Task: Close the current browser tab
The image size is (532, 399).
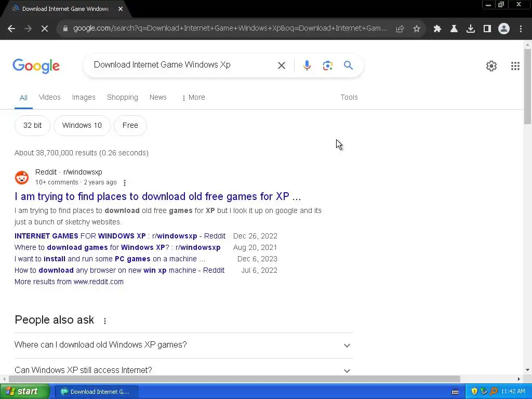Action: pyautogui.click(x=121, y=9)
